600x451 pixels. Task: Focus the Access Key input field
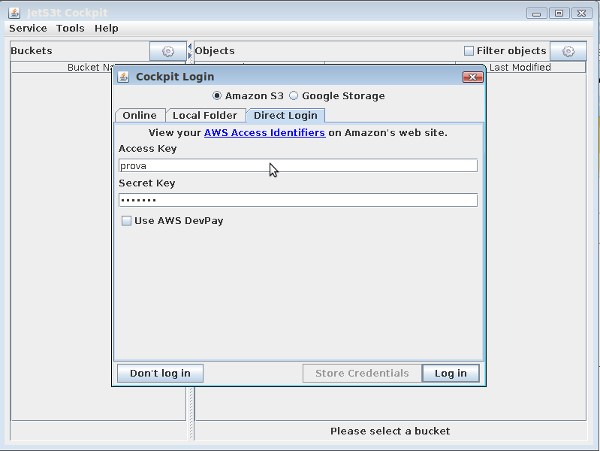[298, 166]
